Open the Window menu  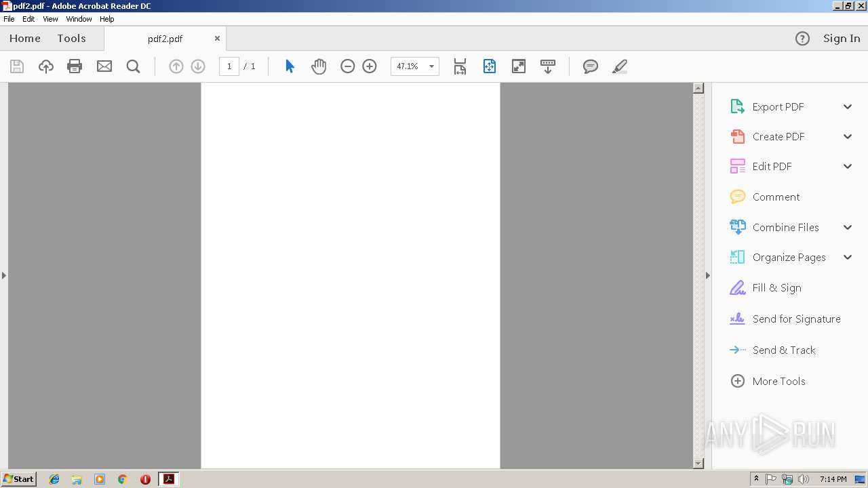(x=79, y=19)
